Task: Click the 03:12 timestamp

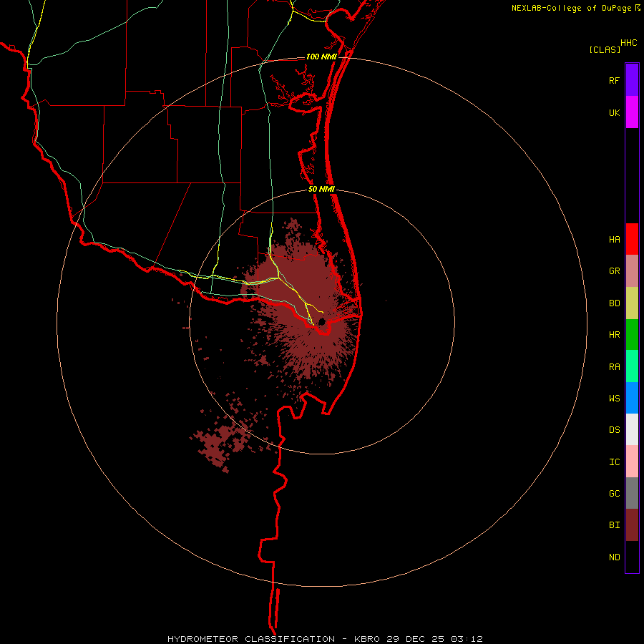Action: (x=467, y=639)
